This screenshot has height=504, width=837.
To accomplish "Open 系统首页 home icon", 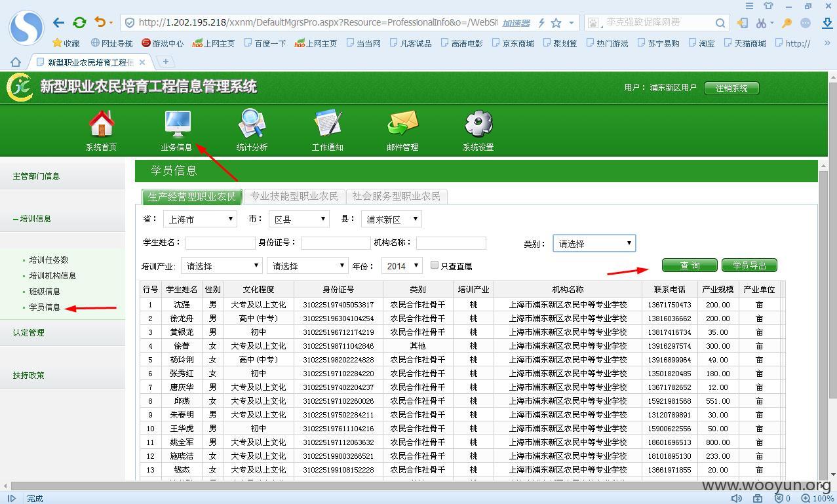I will point(101,124).
